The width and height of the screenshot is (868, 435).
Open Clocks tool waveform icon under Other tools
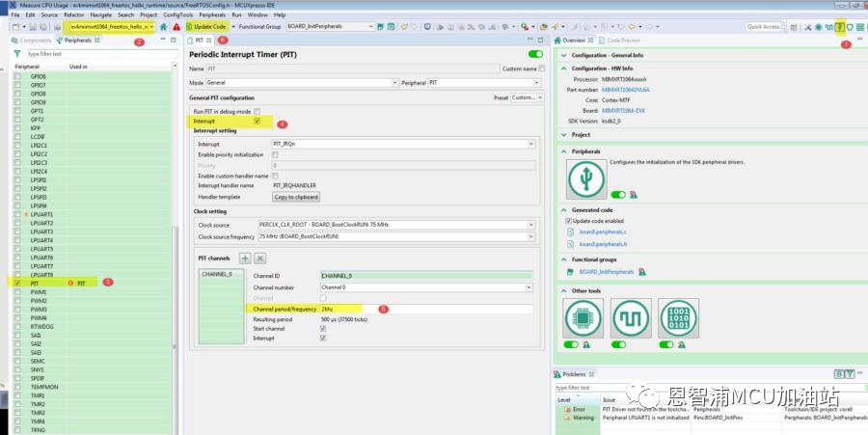[x=631, y=317]
